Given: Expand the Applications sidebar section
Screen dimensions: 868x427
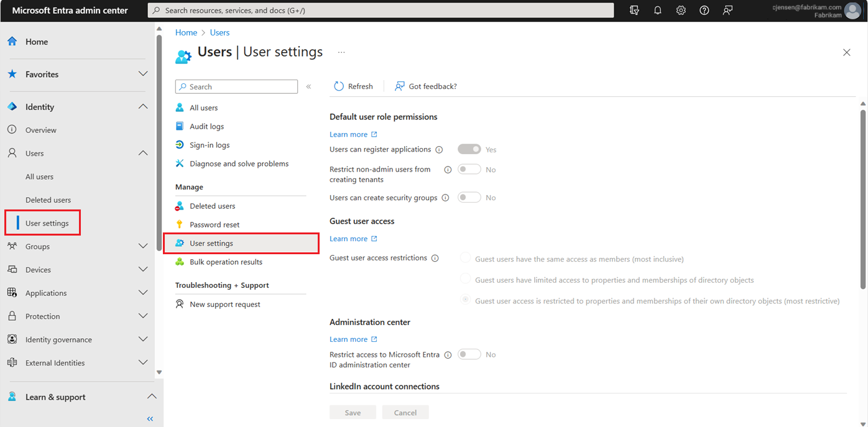Looking at the screenshot, I should tap(143, 292).
